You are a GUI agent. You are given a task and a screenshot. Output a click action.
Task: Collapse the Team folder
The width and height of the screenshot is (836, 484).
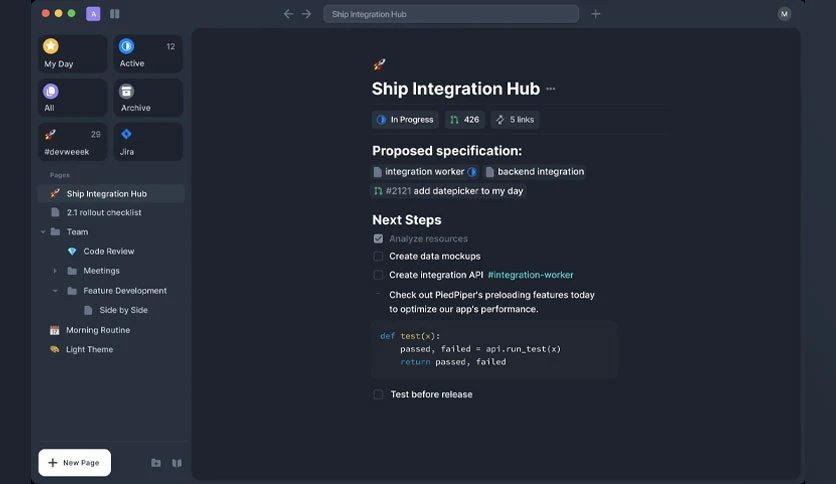click(x=43, y=232)
